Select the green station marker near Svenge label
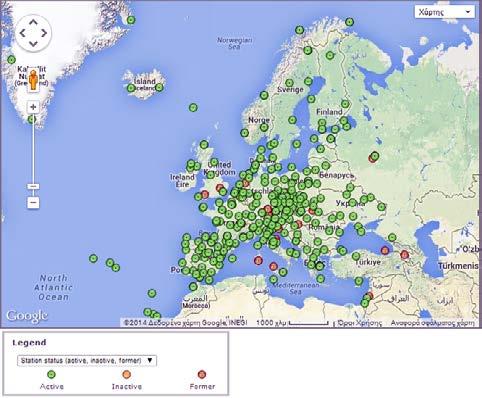Image resolution: width=482 pixels, height=398 pixels. coord(289,83)
